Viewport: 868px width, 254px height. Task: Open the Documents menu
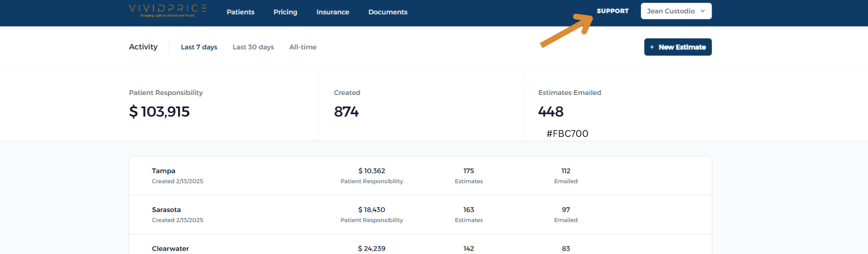(388, 12)
